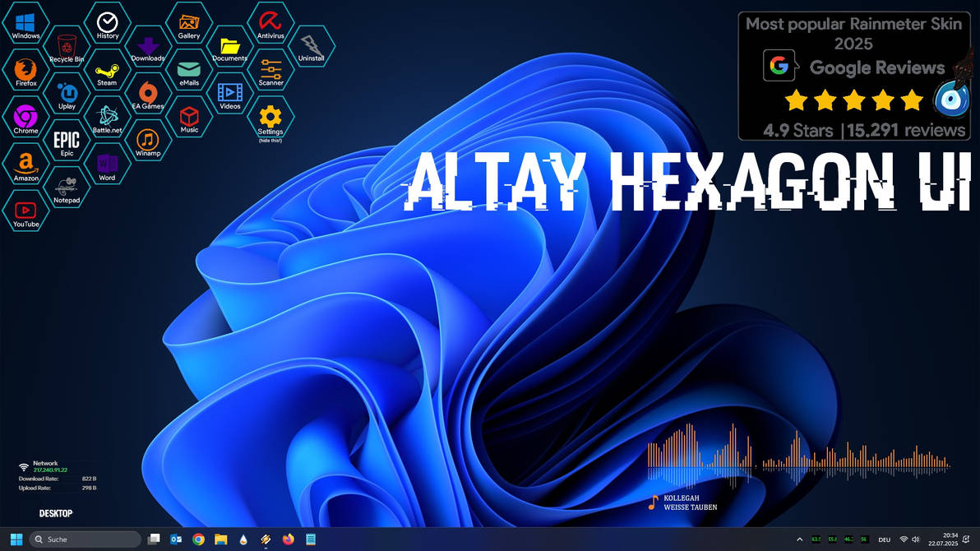980x551 pixels.
Task: Open the Windows Start menu
Action: coord(15,539)
